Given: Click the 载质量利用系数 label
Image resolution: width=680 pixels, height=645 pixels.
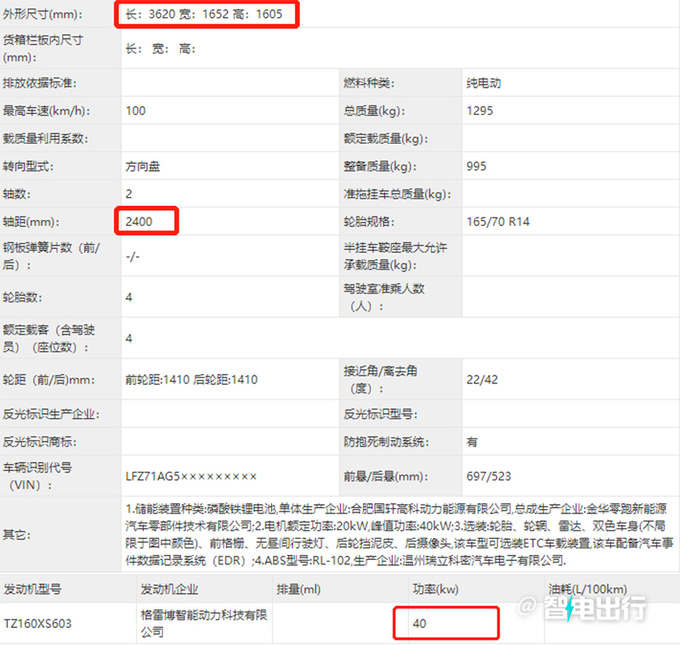Looking at the screenshot, I should click(46, 138).
